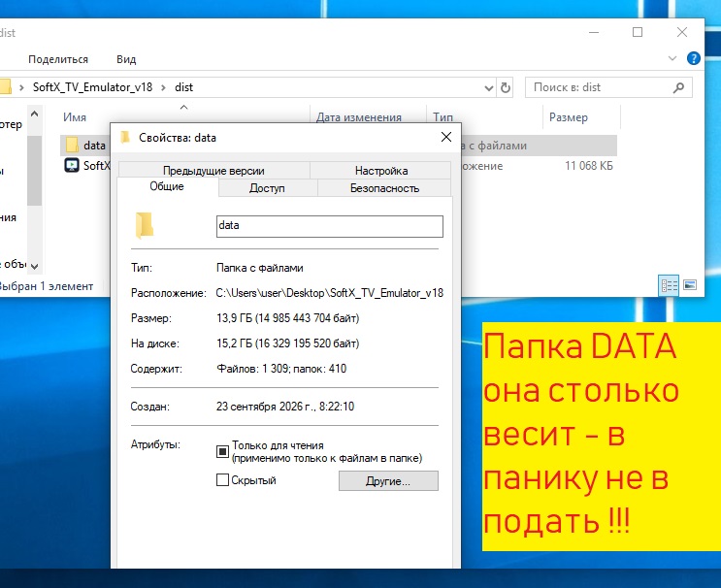Click the folder name field containing data
The height and width of the screenshot is (588, 721).
tap(330, 226)
